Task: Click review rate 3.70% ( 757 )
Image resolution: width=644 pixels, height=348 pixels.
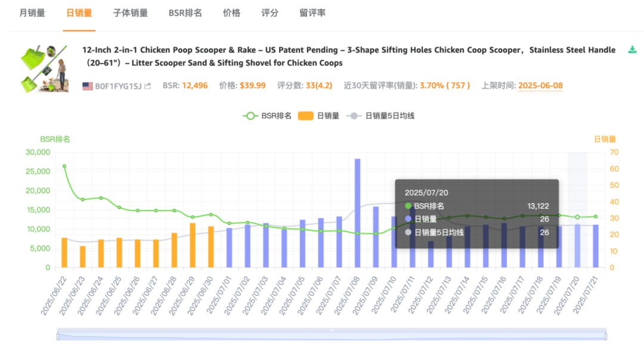Action: pyautogui.click(x=445, y=85)
